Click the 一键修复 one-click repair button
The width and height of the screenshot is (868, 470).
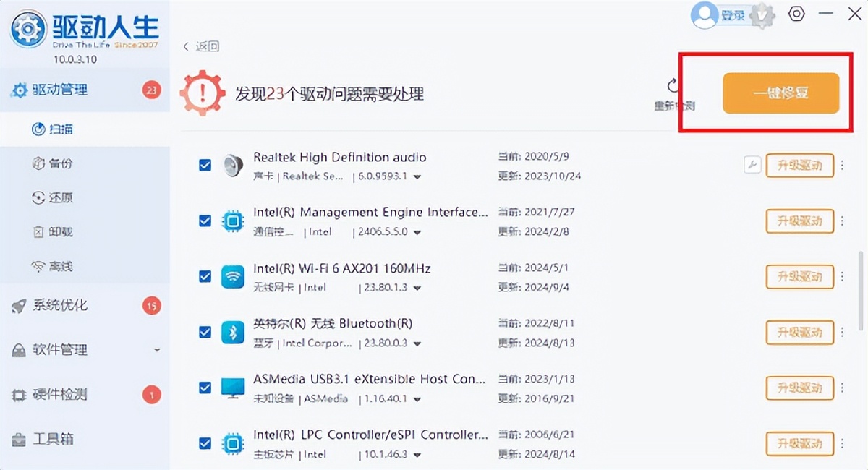(780, 93)
